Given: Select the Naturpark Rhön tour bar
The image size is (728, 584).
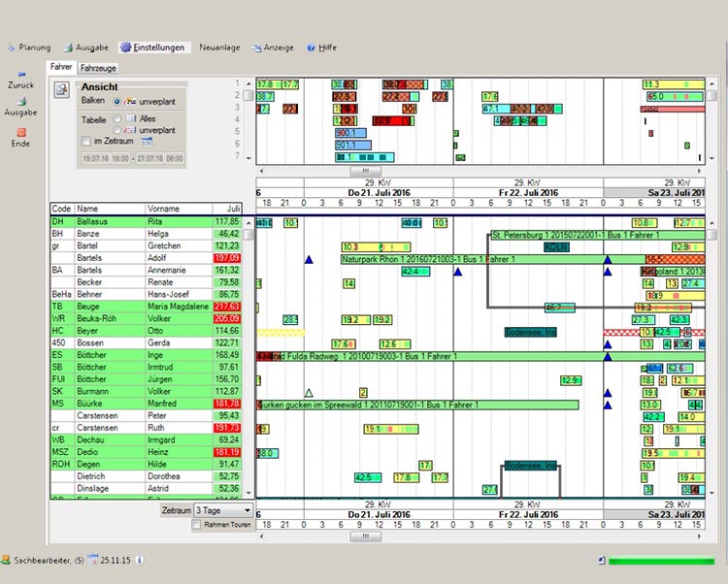Looking at the screenshot, I should coord(493,259).
